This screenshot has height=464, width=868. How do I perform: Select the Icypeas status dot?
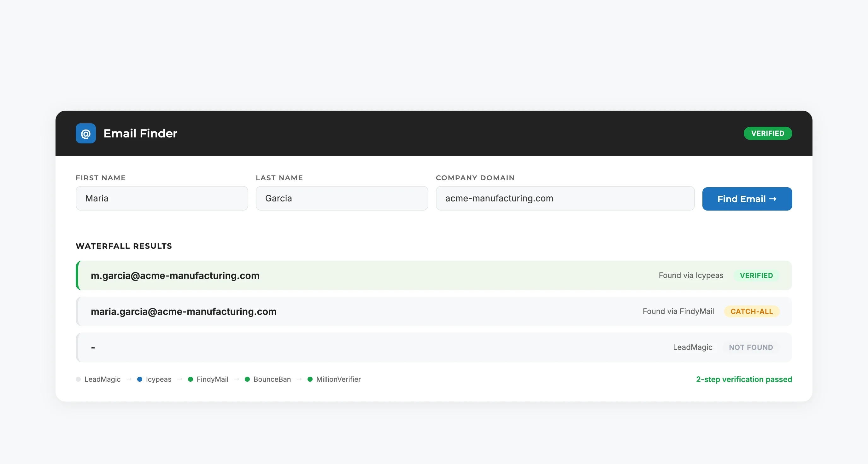[139, 379]
